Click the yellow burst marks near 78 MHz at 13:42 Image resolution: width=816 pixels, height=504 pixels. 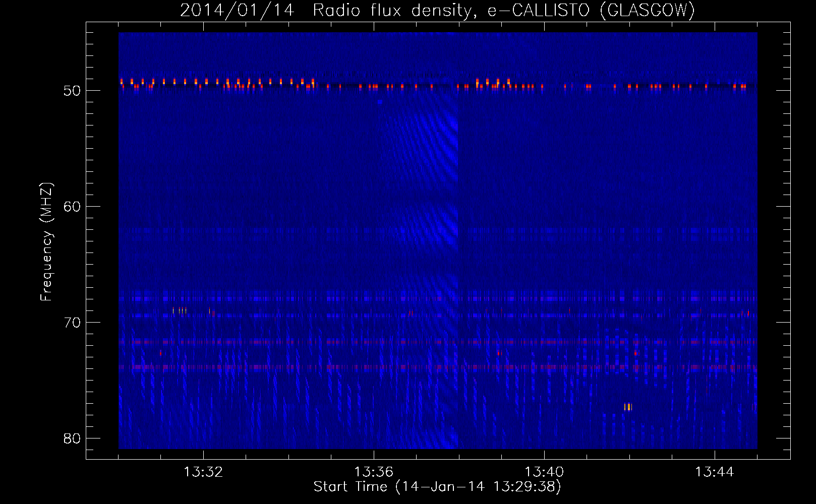[x=628, y=407]
